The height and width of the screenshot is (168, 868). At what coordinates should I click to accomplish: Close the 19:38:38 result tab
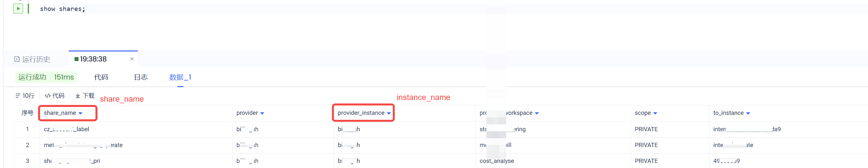pyautogui.click(x=132, y=59)
